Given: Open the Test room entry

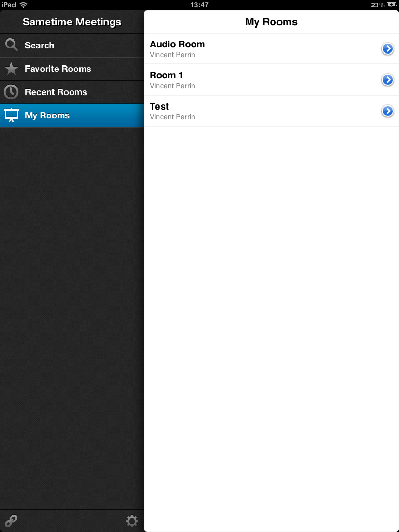Looking at the screenshot, I should 271,111.
